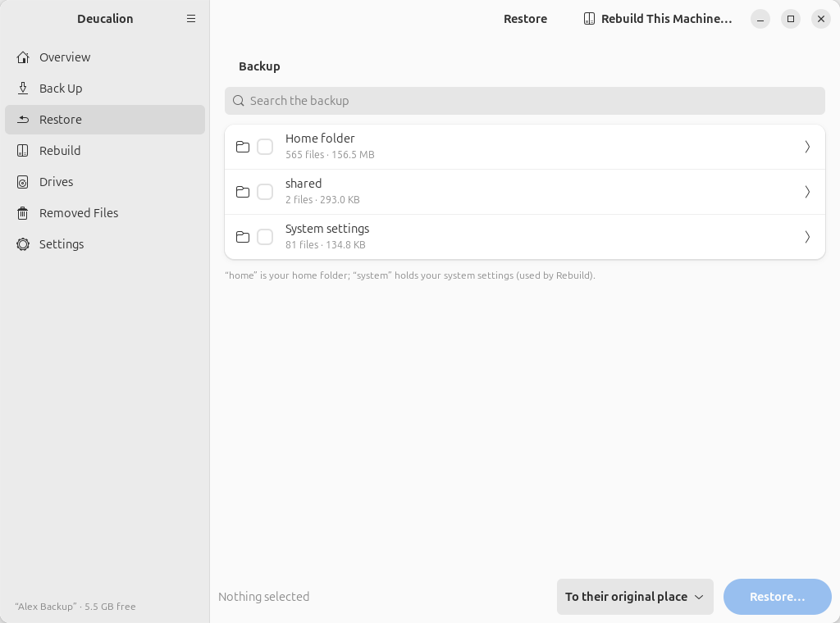Click the folder icon of shared row
840x623 pixels.
(x=243, y=192)
